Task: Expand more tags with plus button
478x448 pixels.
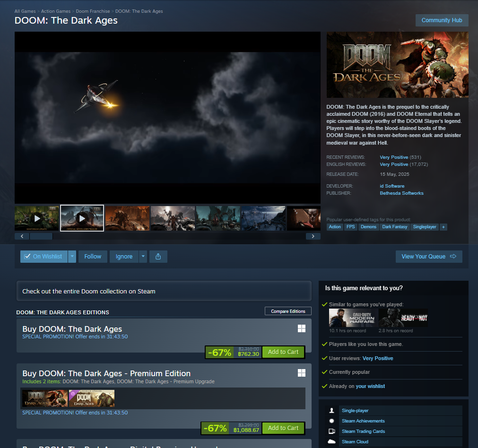Action: [x=443, y=227]
